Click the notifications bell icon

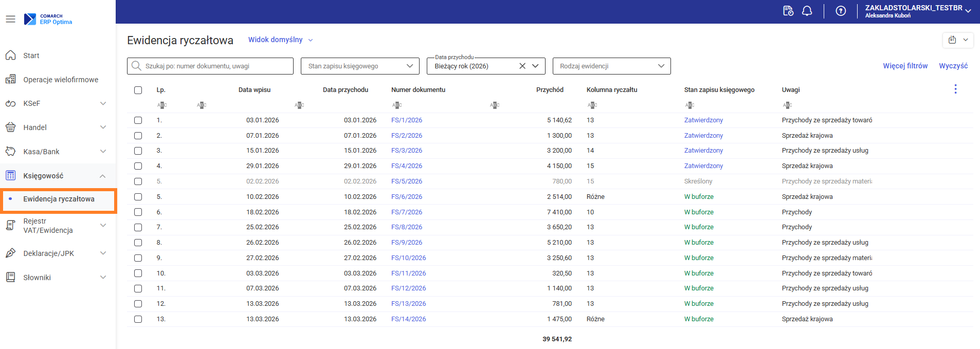point(807,11)
